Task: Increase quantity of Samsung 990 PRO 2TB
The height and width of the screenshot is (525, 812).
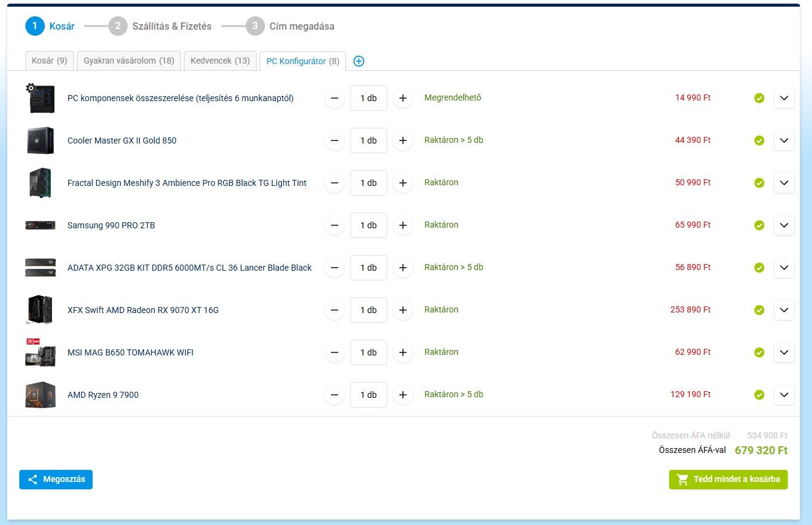Action: 402,225
